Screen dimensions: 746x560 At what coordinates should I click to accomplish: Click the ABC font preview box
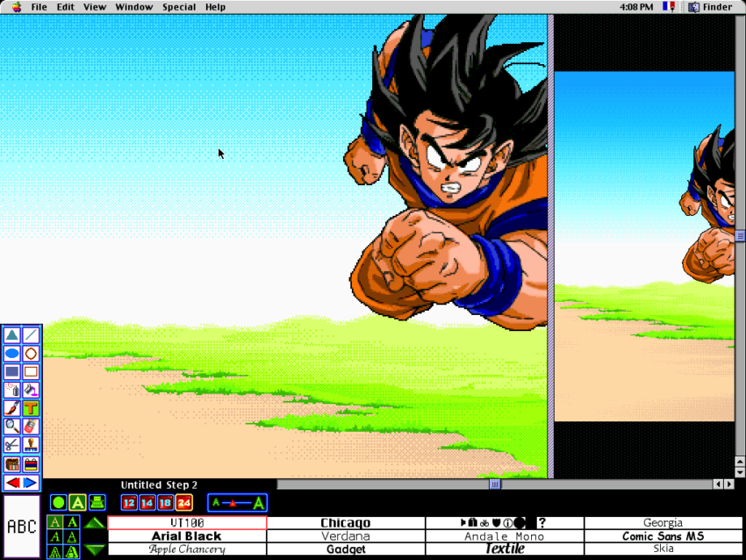22,527
